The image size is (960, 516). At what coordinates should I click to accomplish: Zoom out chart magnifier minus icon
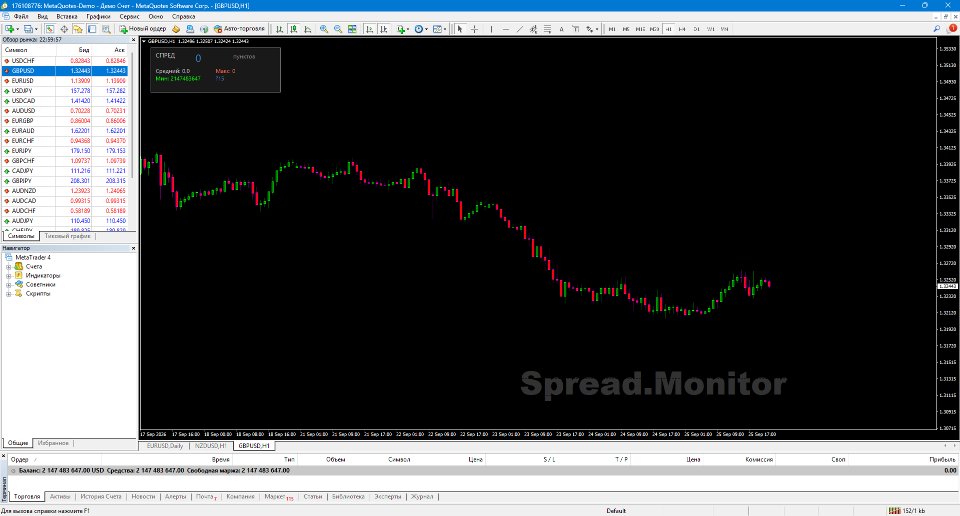[x=337, y=29]
